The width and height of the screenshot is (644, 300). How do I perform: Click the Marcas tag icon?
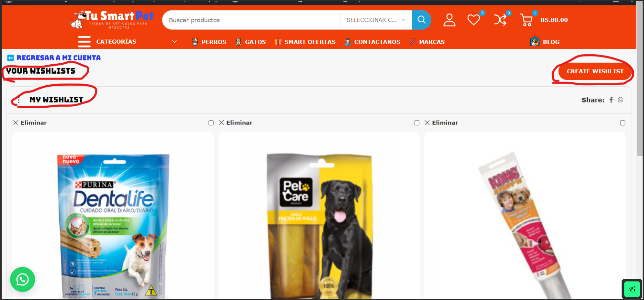click(x=412, y=42)
